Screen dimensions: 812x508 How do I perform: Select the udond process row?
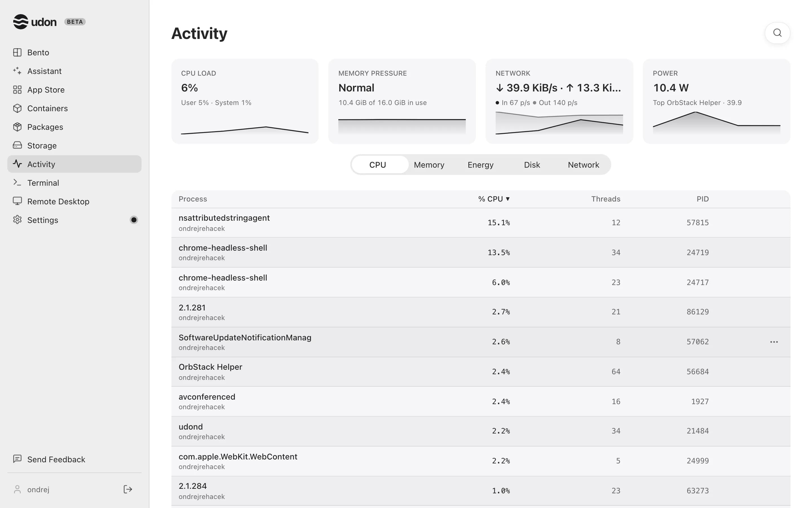(x=480, y=432)
